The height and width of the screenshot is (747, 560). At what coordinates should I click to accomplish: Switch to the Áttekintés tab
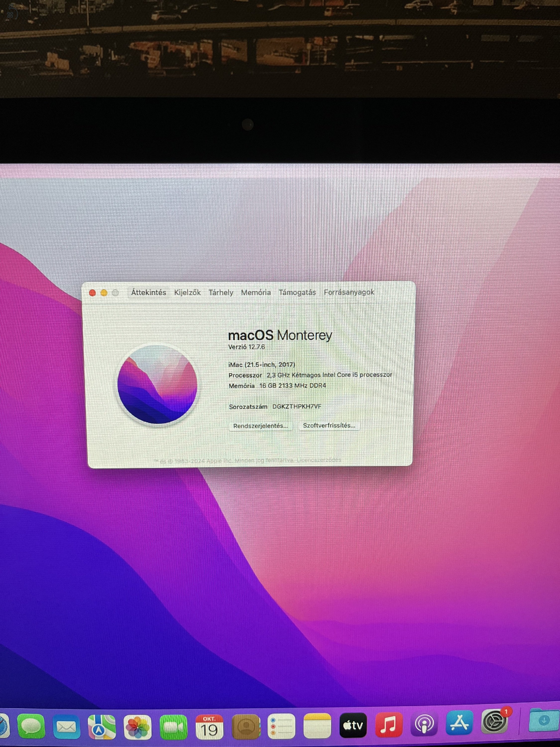click(x=149, y=293)
